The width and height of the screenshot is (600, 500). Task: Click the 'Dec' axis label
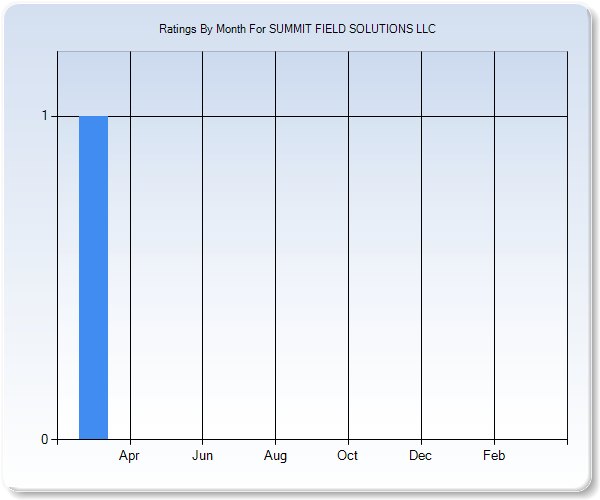[421, 456]
